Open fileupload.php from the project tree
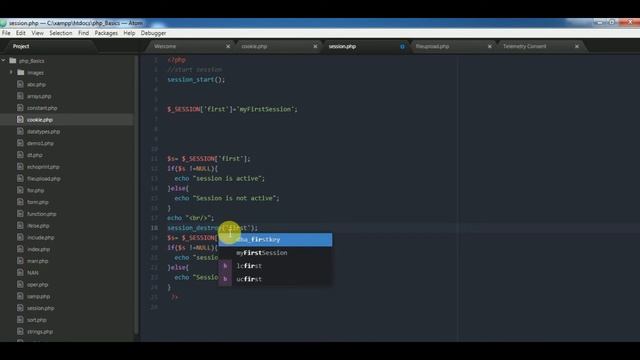 pyautogui.click(x=44, y=179)
